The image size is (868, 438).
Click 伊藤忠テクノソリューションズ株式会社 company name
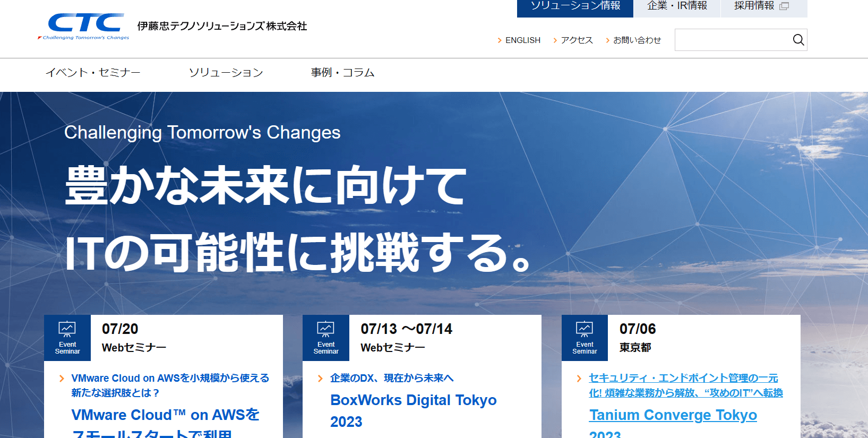coord(222,26)
